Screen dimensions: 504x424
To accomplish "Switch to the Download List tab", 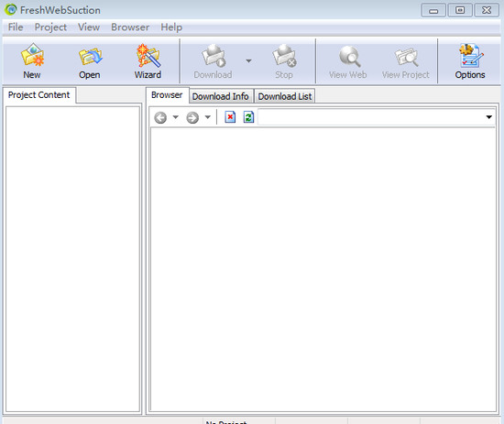I will (x=285, y=96).
